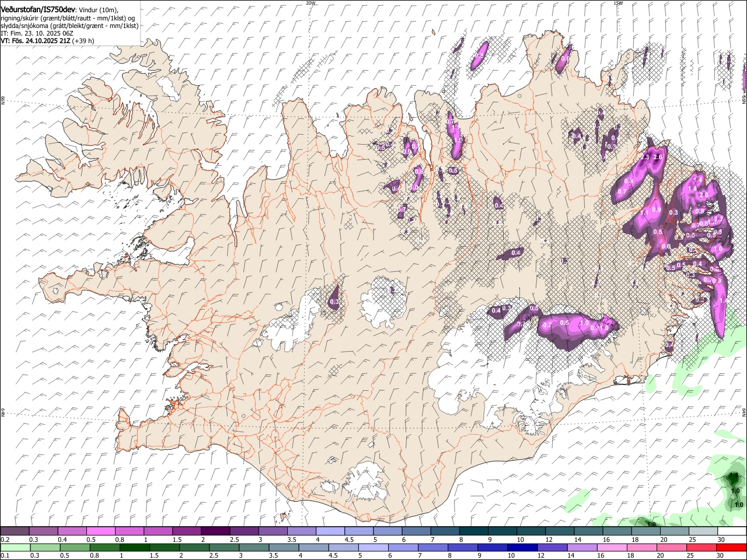Viewport: 747px width, 560px height.
Task: Click the light pink 16–18 swatch in lower legend
Action: coord(612,548)
